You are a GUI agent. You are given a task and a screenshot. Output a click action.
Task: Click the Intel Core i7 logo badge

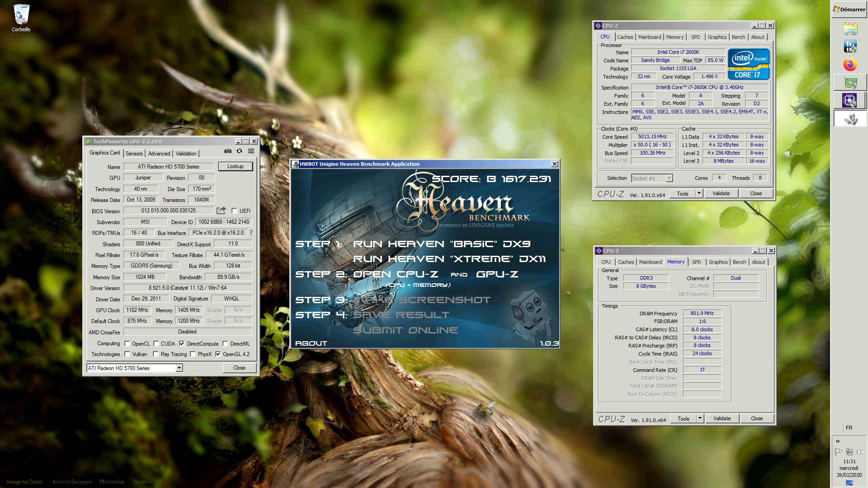point(748,64)
